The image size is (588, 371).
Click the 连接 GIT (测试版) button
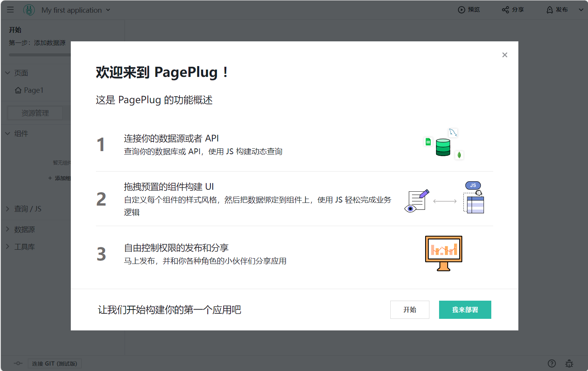point(55,364)
